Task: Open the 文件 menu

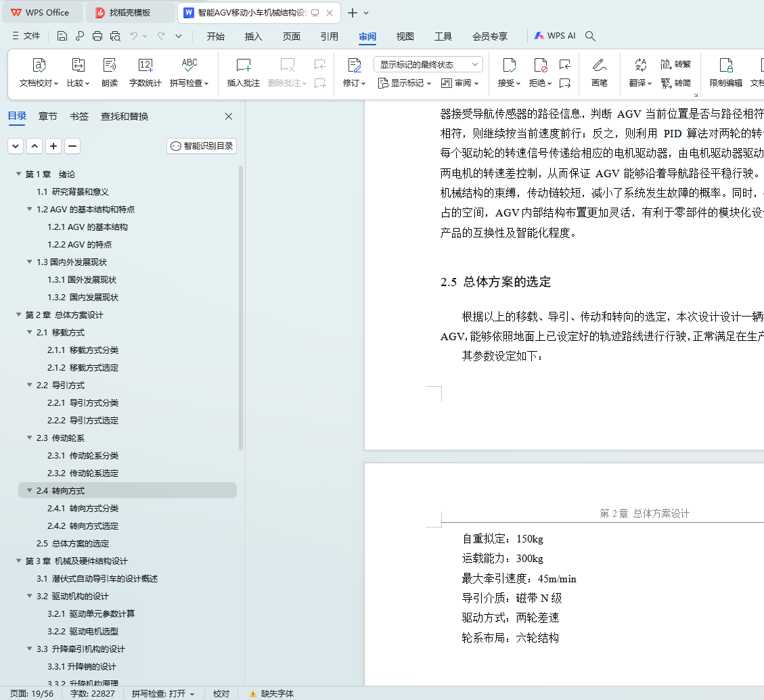Action: click(x=26, y=36)
